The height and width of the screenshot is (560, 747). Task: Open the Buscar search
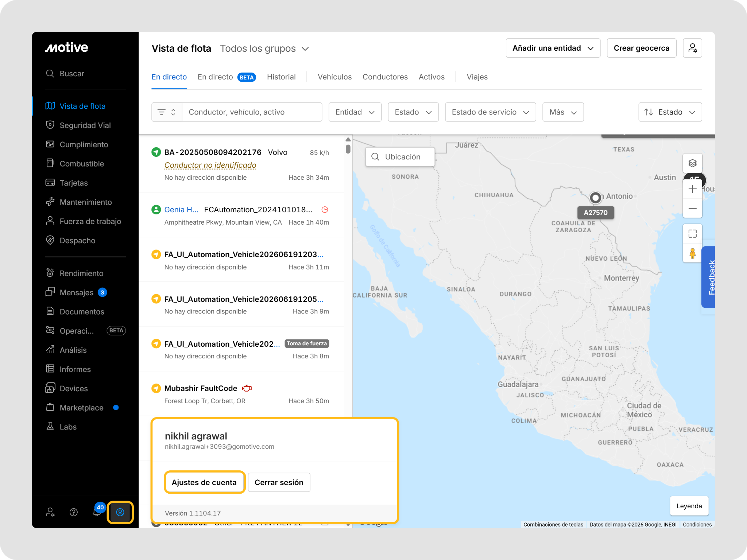(x=65, y=74)
